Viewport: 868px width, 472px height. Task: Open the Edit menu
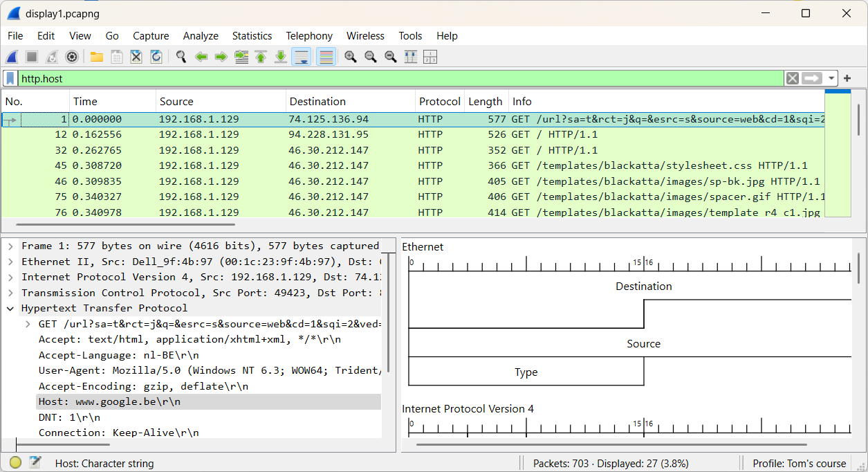[x=46, y=36]
